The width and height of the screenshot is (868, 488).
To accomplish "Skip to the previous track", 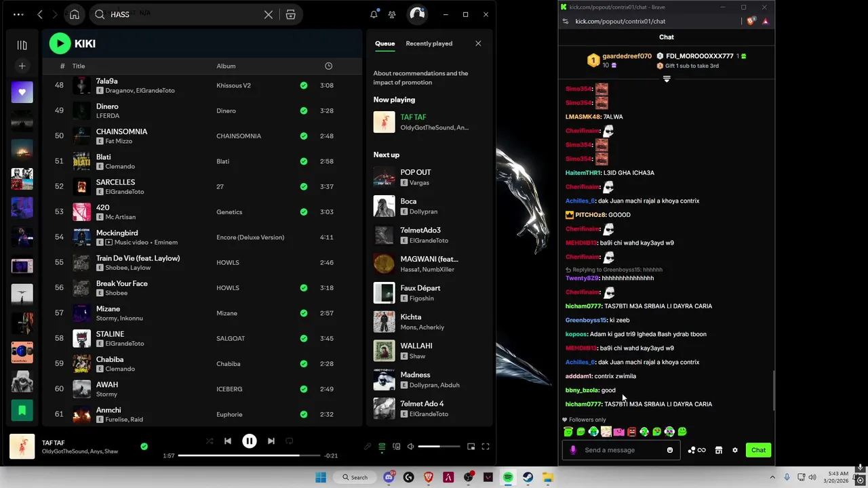I will 228,441.
